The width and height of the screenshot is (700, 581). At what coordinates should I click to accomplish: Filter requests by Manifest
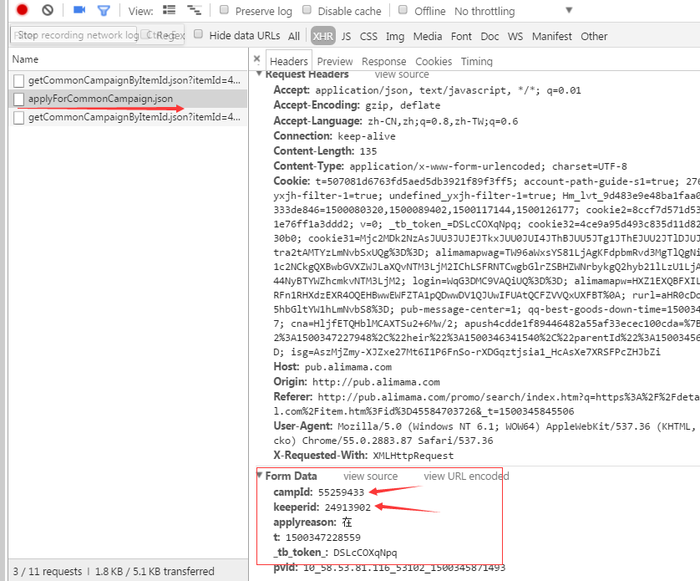[551, 37]
